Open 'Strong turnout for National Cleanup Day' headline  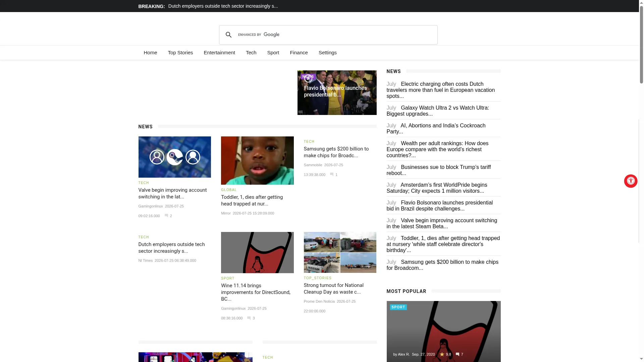click(x=334, y=289)
